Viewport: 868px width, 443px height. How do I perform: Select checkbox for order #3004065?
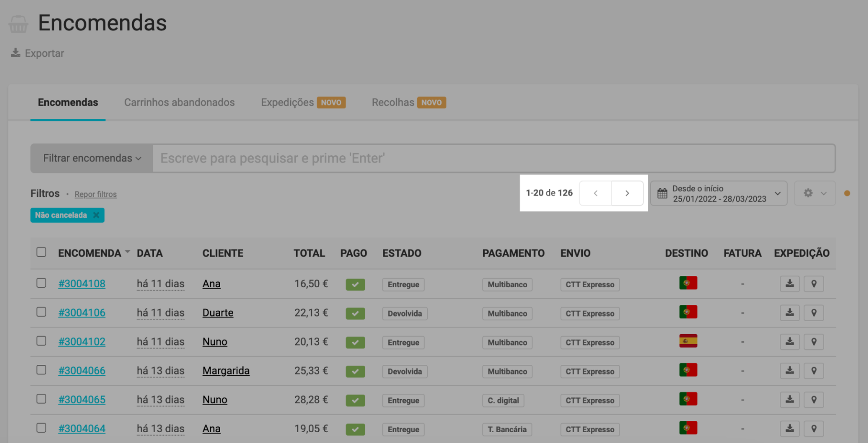tap(41, 399)
